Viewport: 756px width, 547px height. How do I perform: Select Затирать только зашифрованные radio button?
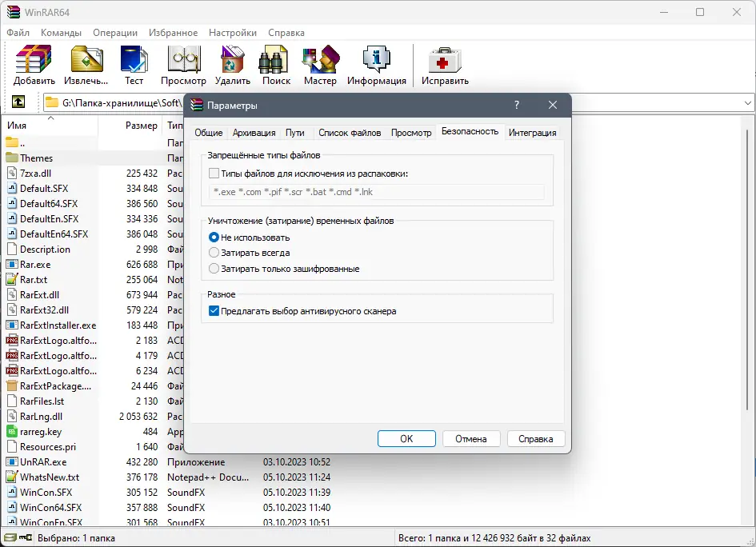pyautogui.click(x=214, y=269)
